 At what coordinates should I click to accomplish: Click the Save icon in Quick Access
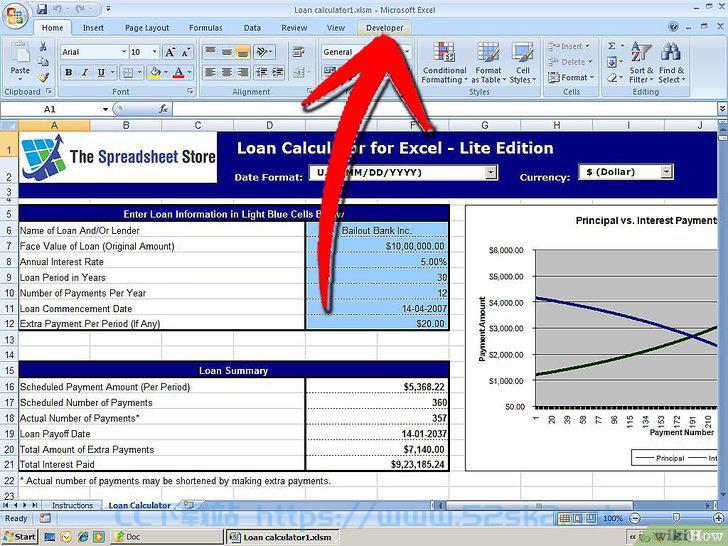pyautogui.click(x=42, y=8)
